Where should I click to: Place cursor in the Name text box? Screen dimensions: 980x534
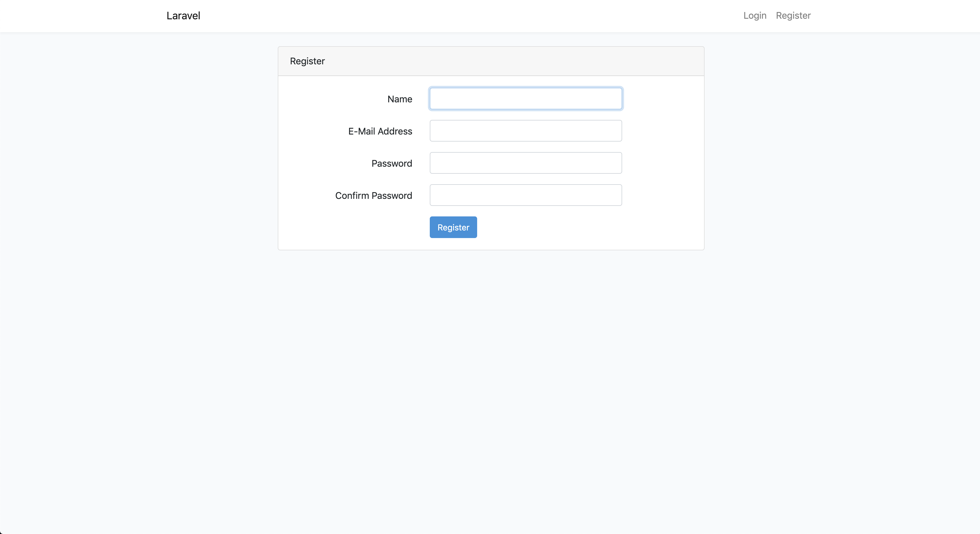(525, 98)
